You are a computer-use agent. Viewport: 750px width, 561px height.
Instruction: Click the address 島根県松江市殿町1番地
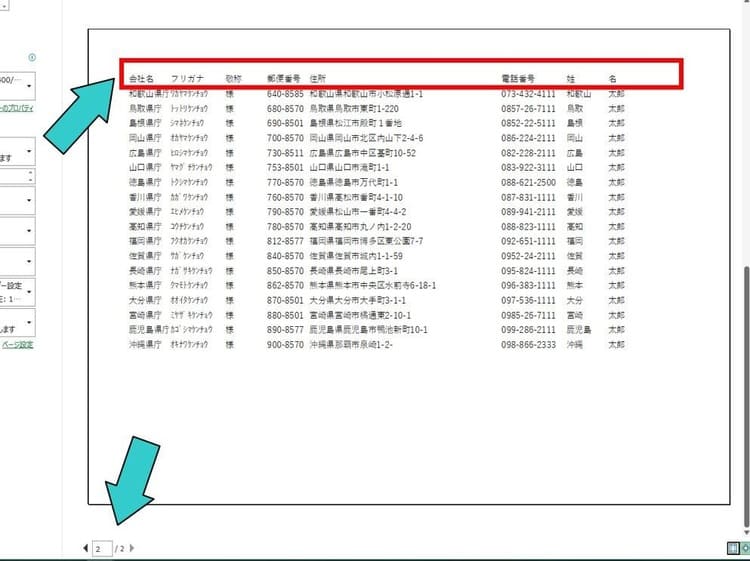pyautogui.click(x=355, y=123)
